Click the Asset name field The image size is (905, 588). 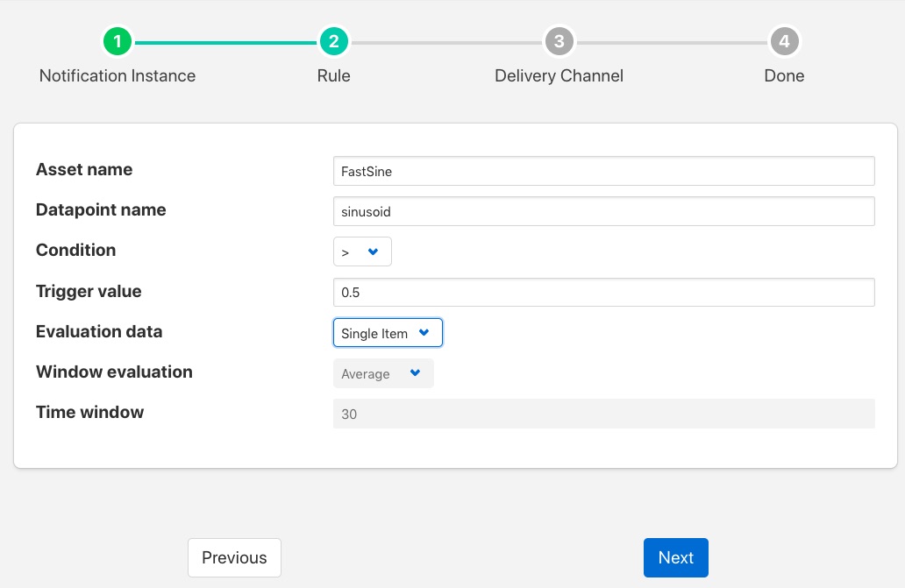click(x=603, y=171)
